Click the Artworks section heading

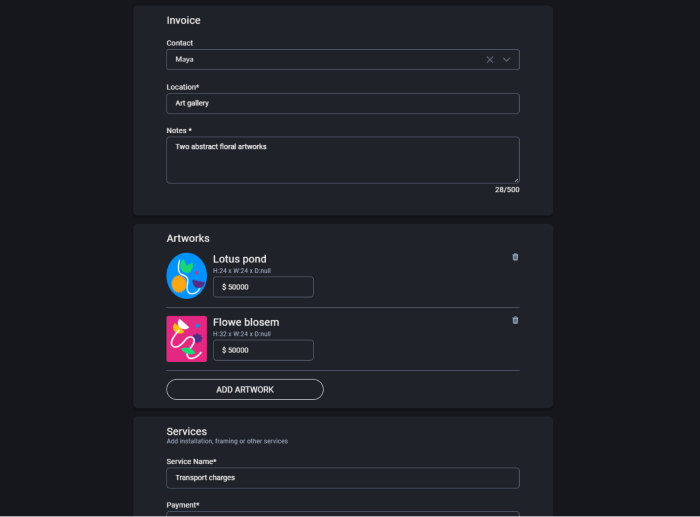[188, 238]
